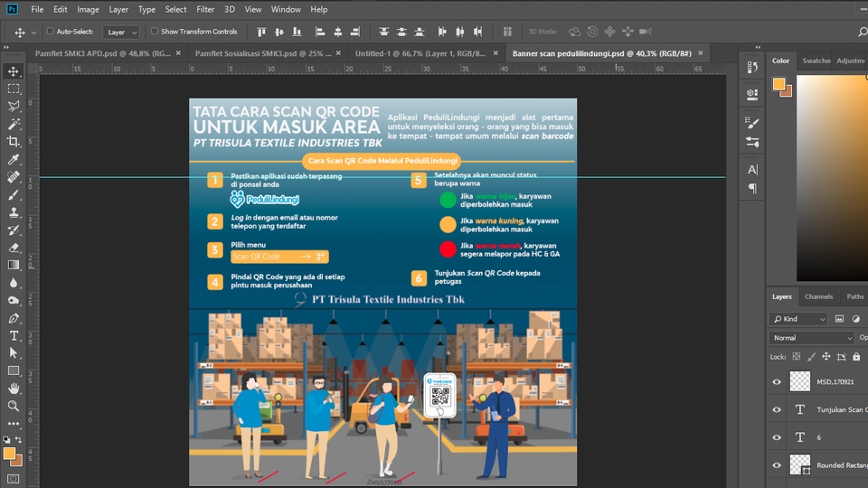
Task: Select the Gradient tool
Action: click(14, 265)
